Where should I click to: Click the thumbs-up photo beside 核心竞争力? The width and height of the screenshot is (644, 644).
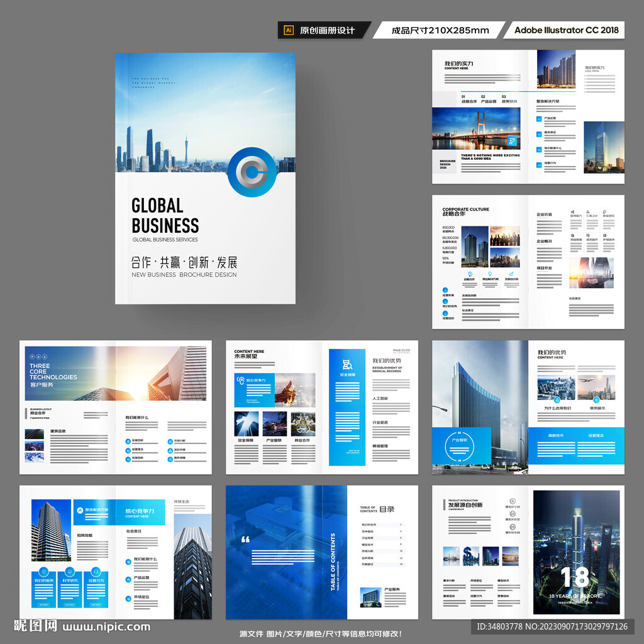point(295,390)
